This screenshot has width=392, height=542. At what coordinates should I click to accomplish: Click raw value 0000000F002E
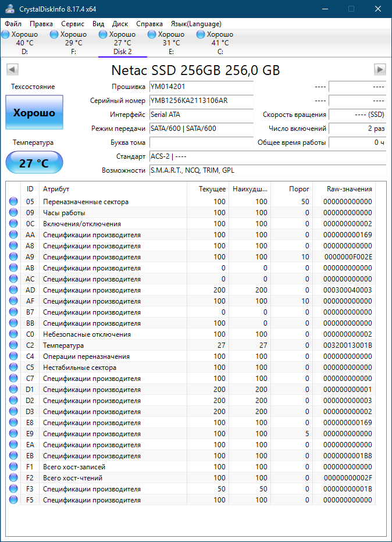(348, 257)
